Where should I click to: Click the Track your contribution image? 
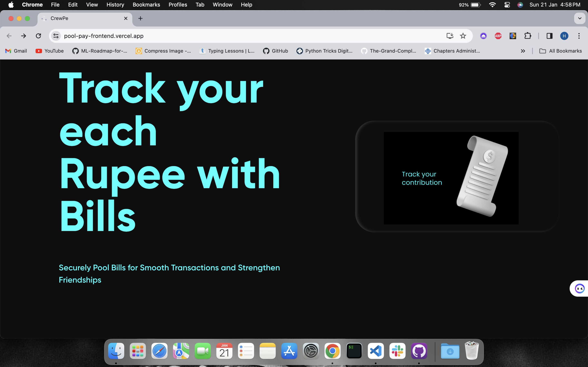451,178
